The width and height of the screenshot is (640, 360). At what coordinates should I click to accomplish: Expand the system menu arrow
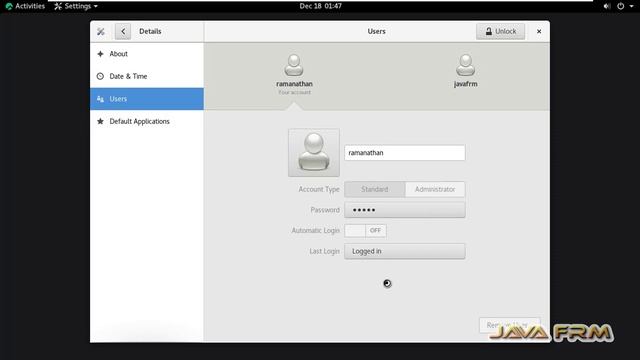(631, 6)
